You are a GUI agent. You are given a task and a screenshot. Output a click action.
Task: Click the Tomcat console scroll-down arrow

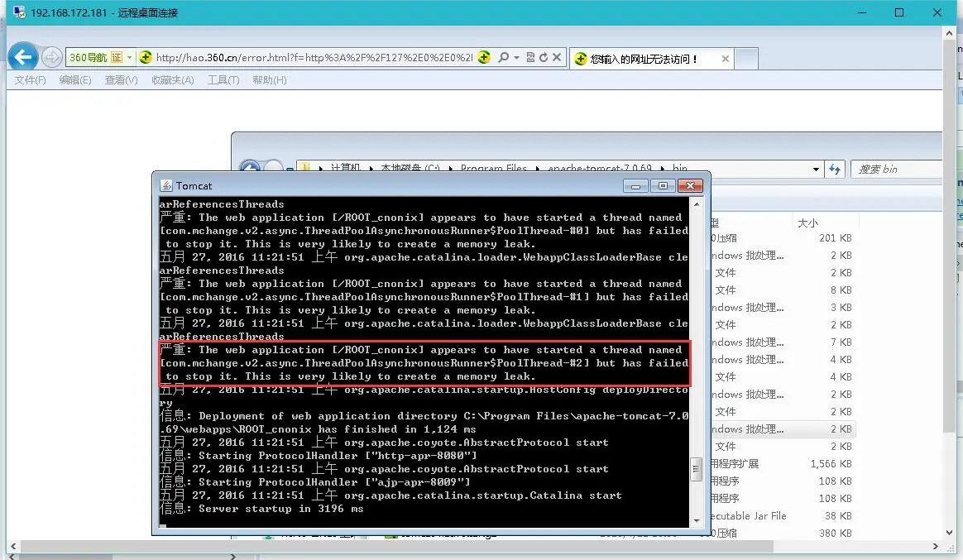click(697, 520)
